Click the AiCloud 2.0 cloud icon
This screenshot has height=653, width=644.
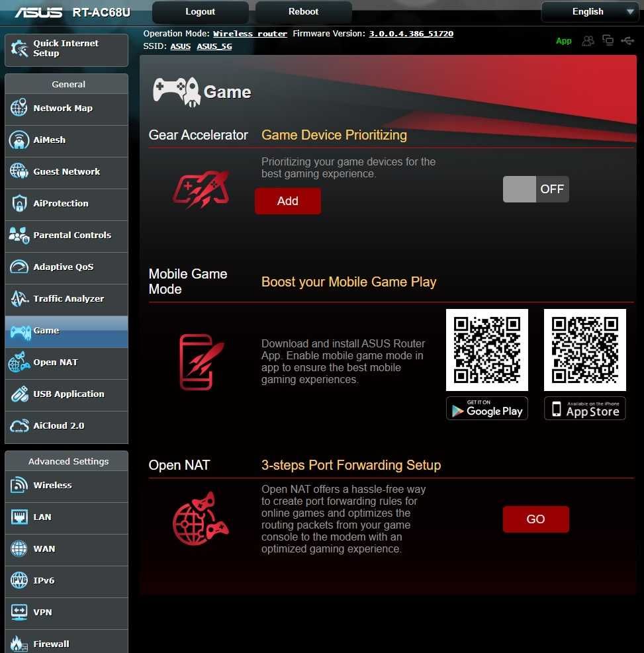tap(19, 425)
